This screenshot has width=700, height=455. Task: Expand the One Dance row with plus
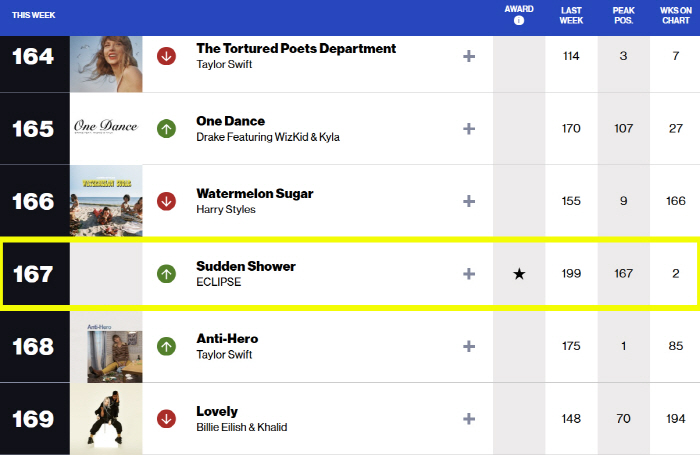[469, 129]
